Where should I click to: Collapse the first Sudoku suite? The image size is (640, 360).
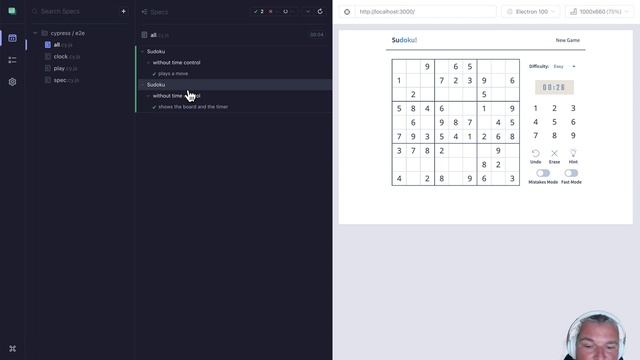click(156, 51)
